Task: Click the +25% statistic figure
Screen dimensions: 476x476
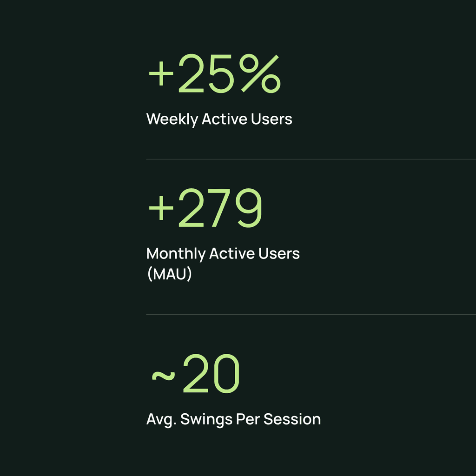Action: pos(215,74)
